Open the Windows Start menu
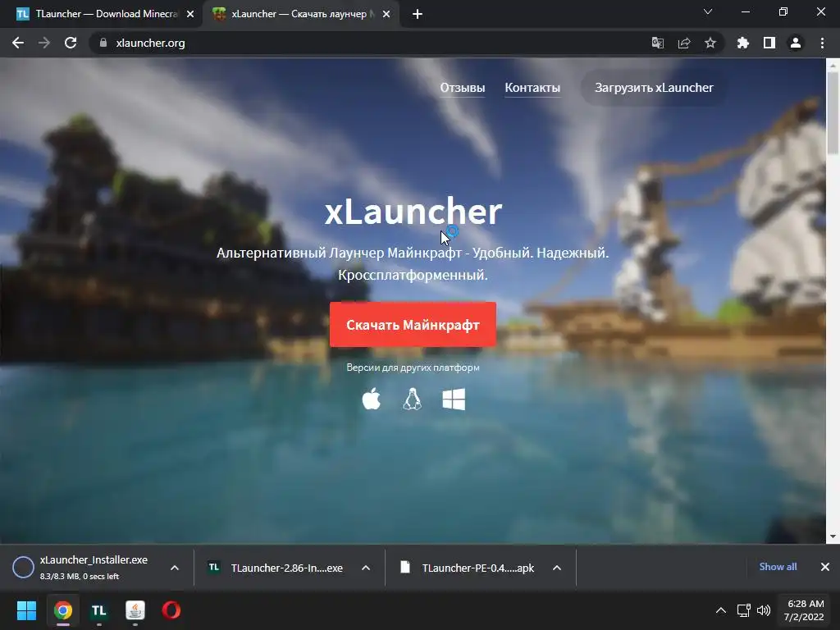Image resolution: width=840 pixels, height=630 pixels. pyautogui.click(x=26, y=610)
